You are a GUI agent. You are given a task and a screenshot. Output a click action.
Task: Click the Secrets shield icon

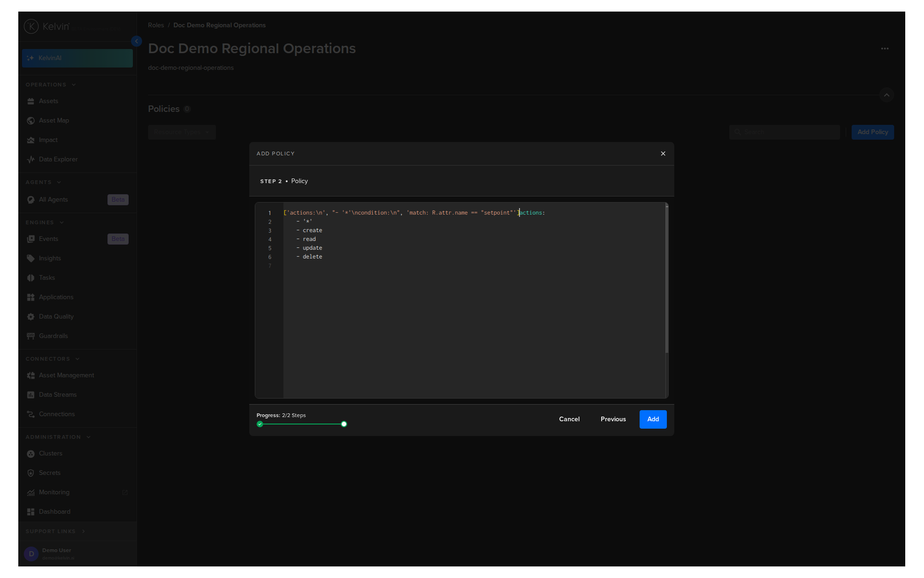pyautogui.click(x=31, y=473)
